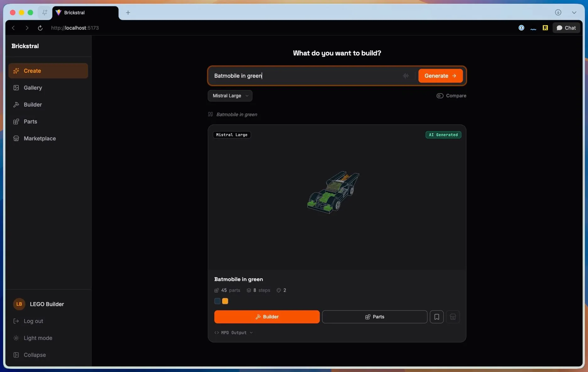Focus the build prompt input field

pos(306,76)
